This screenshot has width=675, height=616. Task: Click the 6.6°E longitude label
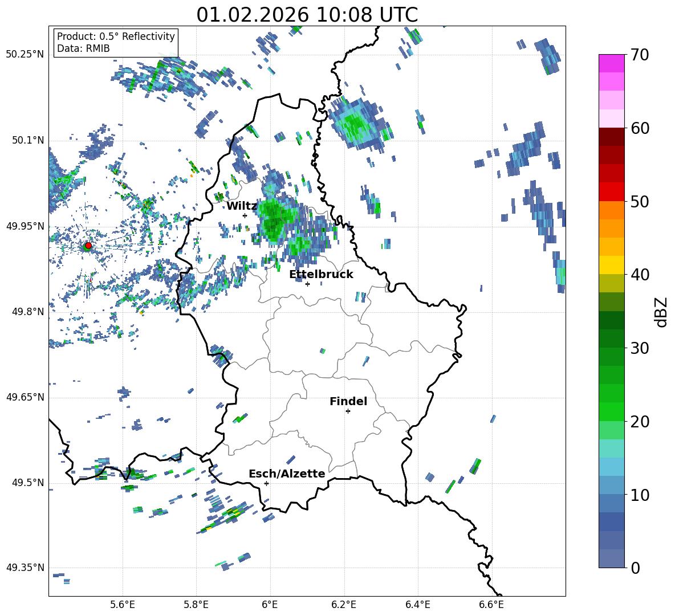point(491,605)
